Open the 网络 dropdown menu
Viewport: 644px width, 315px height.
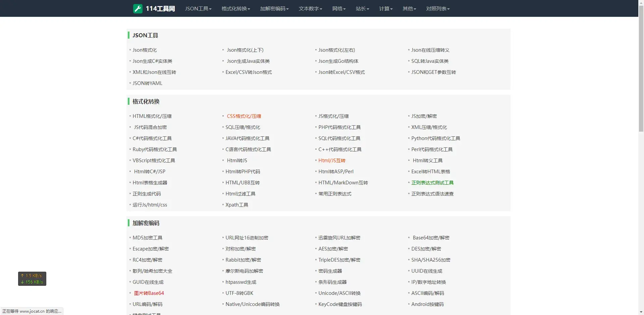339,9
